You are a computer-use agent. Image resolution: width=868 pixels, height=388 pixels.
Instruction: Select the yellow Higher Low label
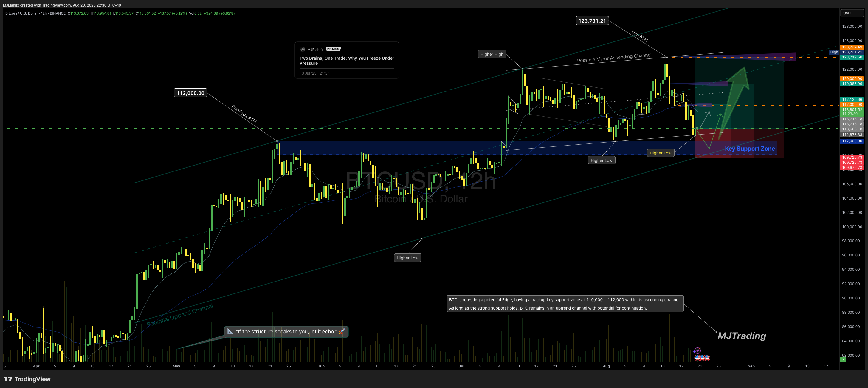point(661,153)
